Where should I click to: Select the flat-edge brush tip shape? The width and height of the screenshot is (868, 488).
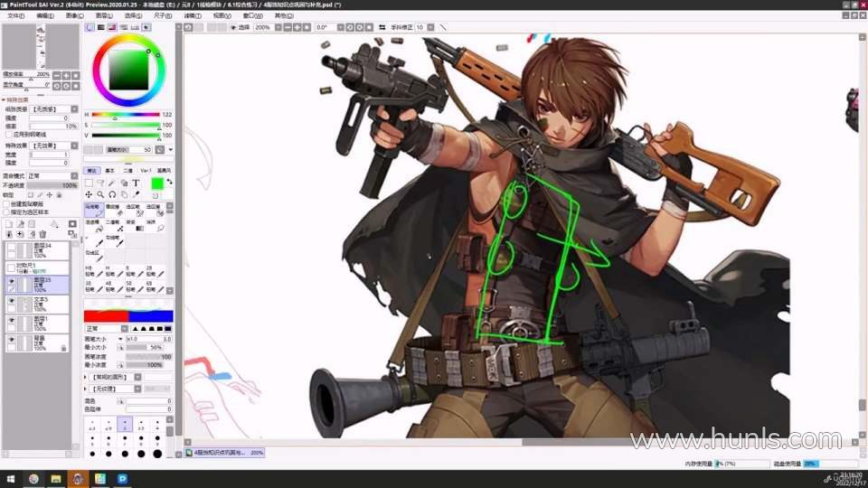click(168, 329)
